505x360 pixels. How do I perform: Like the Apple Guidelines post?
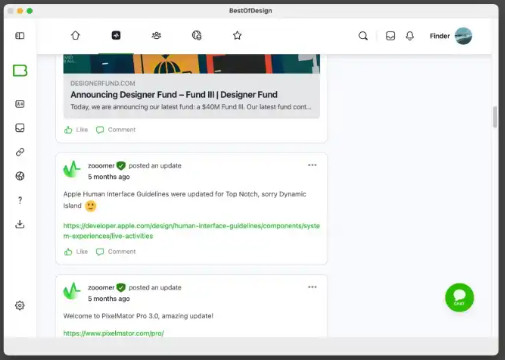pyautogui.click(x=76, y=252)
